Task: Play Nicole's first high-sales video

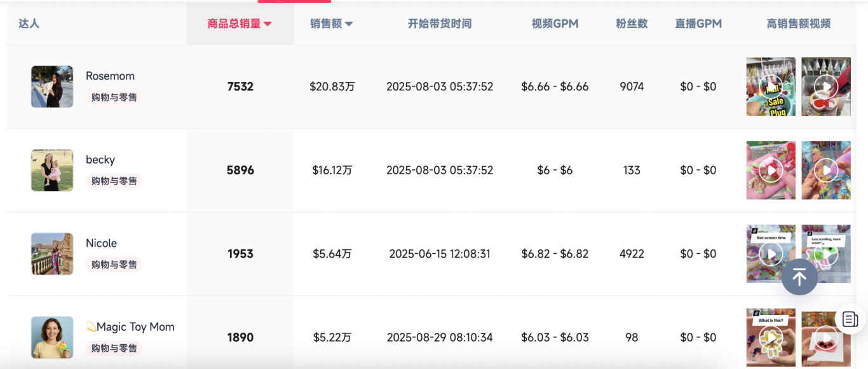Action: tap(771, 253)
